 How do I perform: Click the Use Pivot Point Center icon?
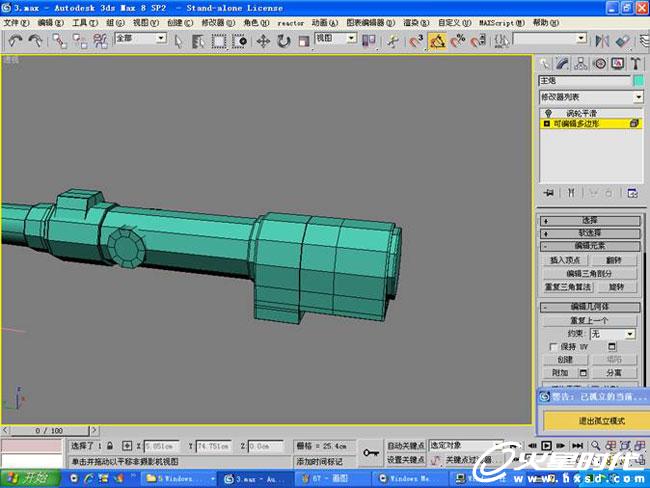click(369, 41)
